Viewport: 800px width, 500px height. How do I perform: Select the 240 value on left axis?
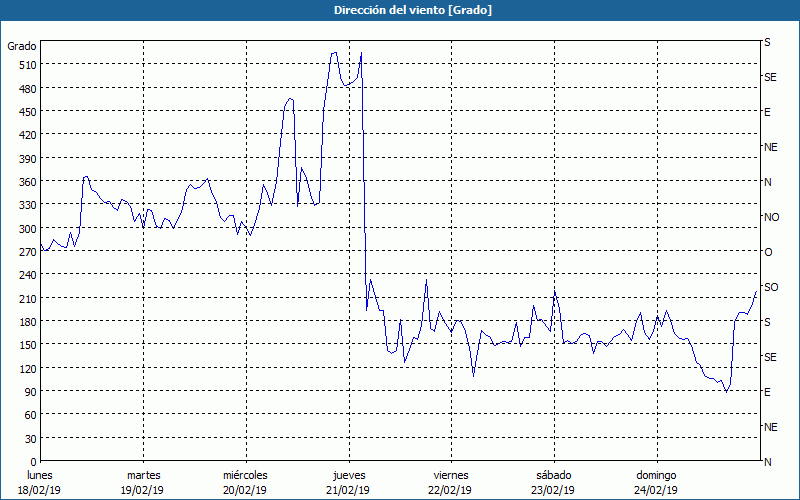point(27,275)
